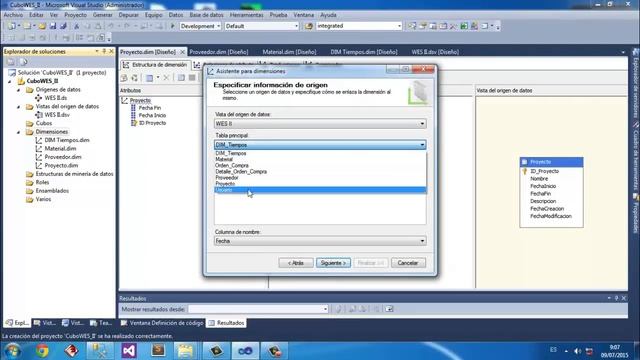Collapse the CuboWES_II project node
This screenshot has height=360, width=640.
10,81
